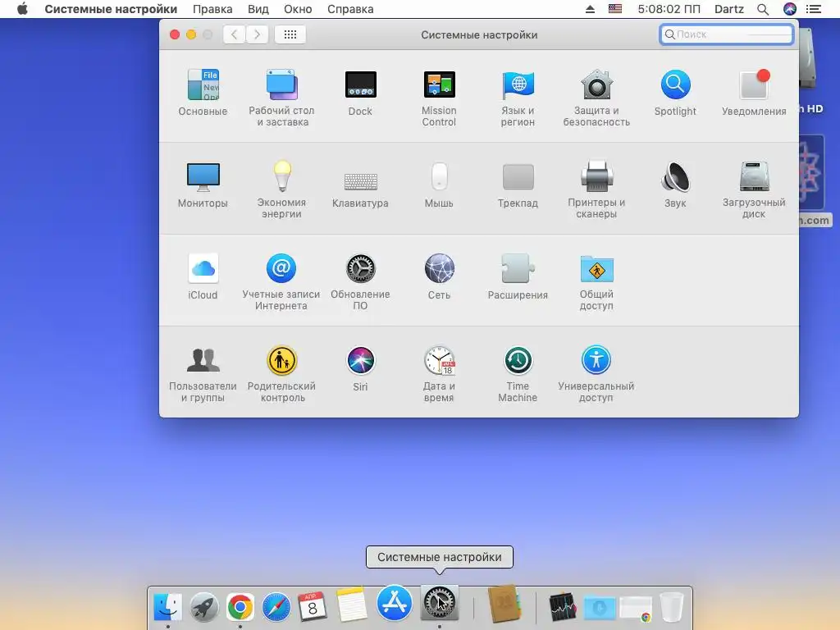The height and width of the screenshot is (630, 840).
Task: Open Finder from the Dock
Action: pos(167,606)
